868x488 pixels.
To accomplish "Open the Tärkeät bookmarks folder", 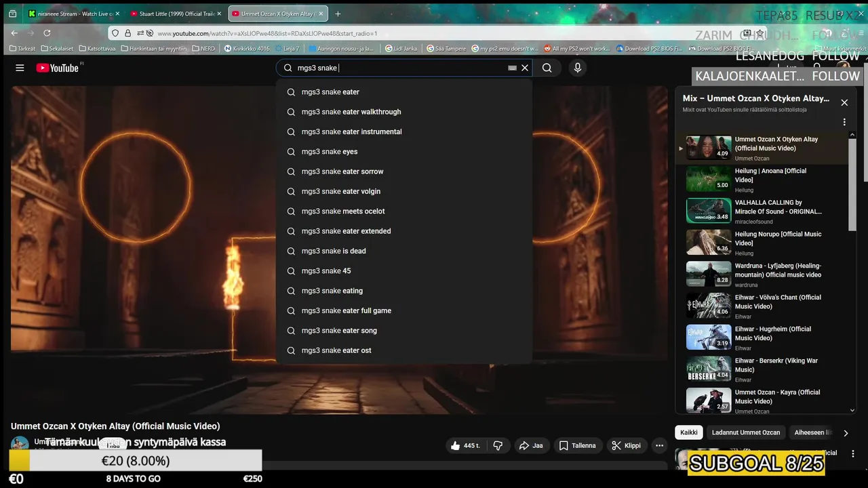I will [22, 49].
